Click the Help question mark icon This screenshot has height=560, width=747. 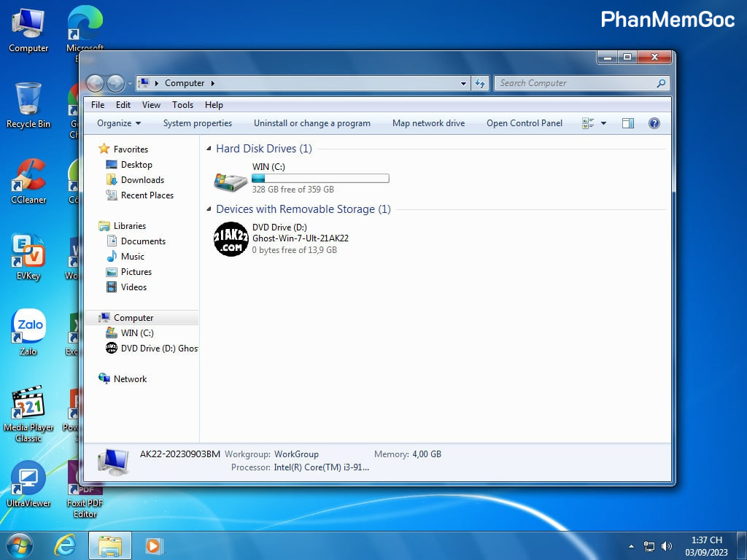coord(654,123)
